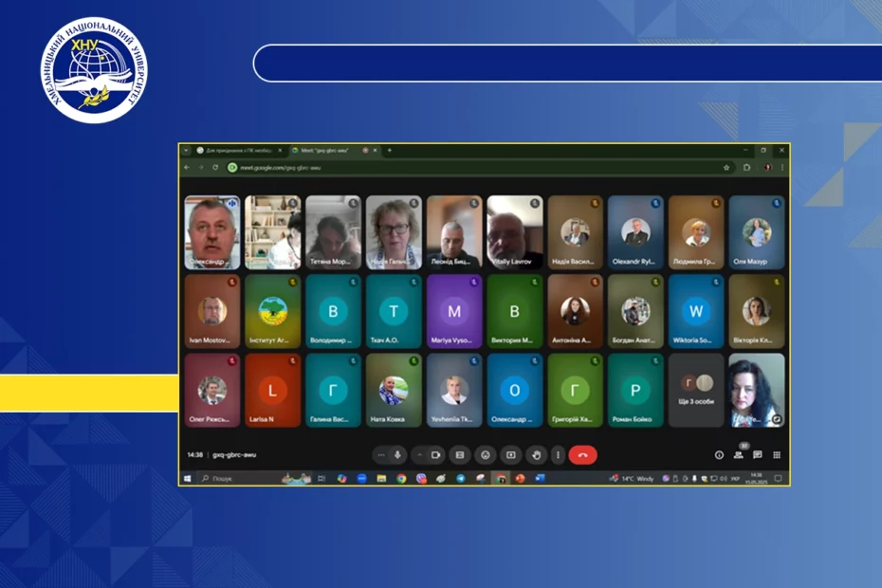Select the Леонід Биц... video tile
882x588 pixels.
tap(454, 231)
